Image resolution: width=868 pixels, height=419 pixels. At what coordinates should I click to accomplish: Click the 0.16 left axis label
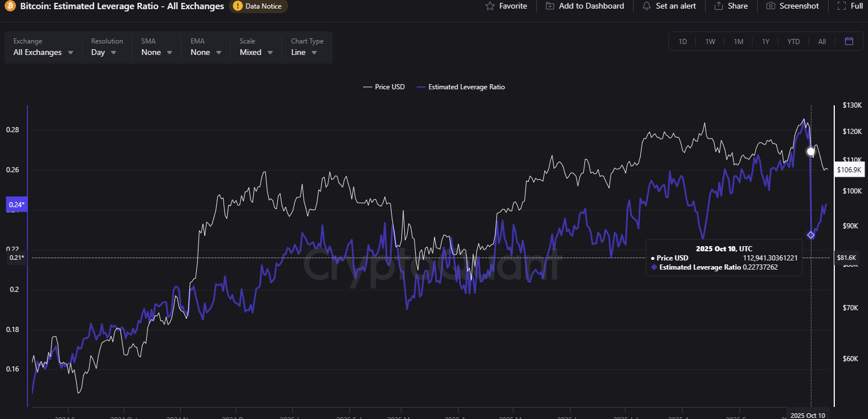coord(13,369)
